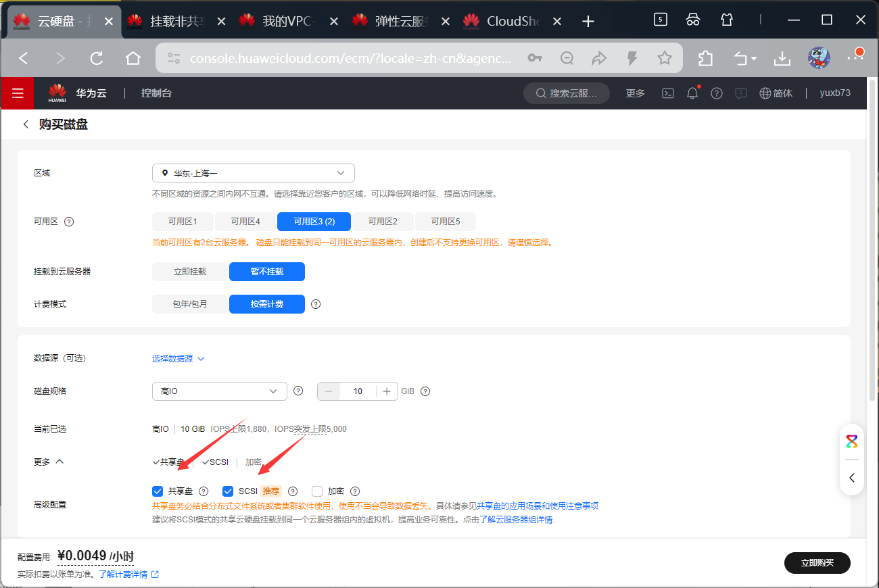Screen dimensions: 879x588
Task: Click the site info icon in address bar
Action: (174, 58)
